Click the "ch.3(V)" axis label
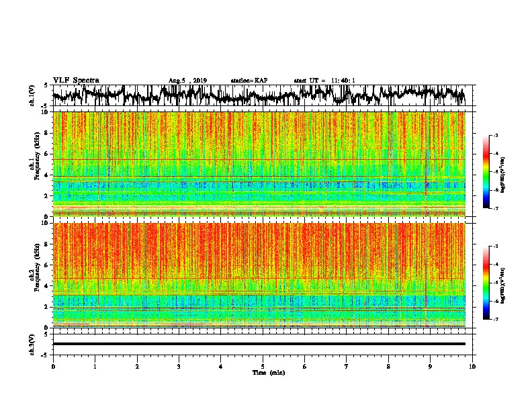This screenshot has height=411, width=532. 32,345
